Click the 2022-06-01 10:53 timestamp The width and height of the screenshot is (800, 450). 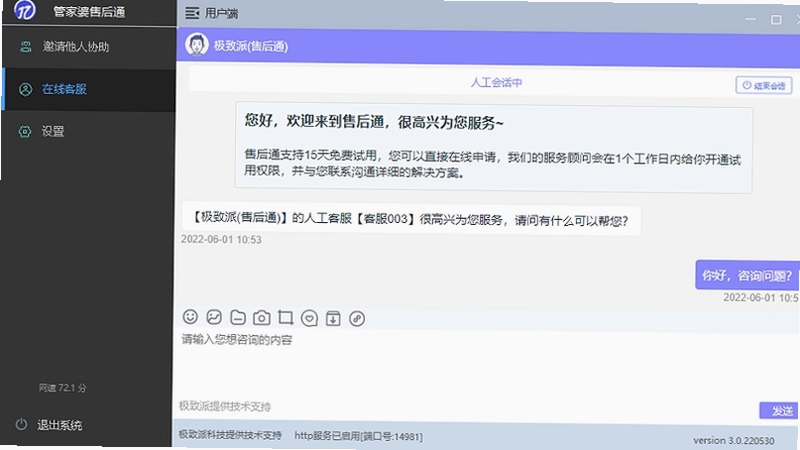221,240
